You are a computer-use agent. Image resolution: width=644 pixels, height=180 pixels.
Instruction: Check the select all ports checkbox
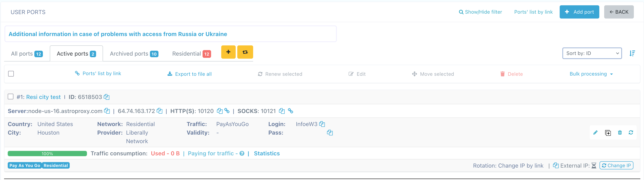point(11,74)
